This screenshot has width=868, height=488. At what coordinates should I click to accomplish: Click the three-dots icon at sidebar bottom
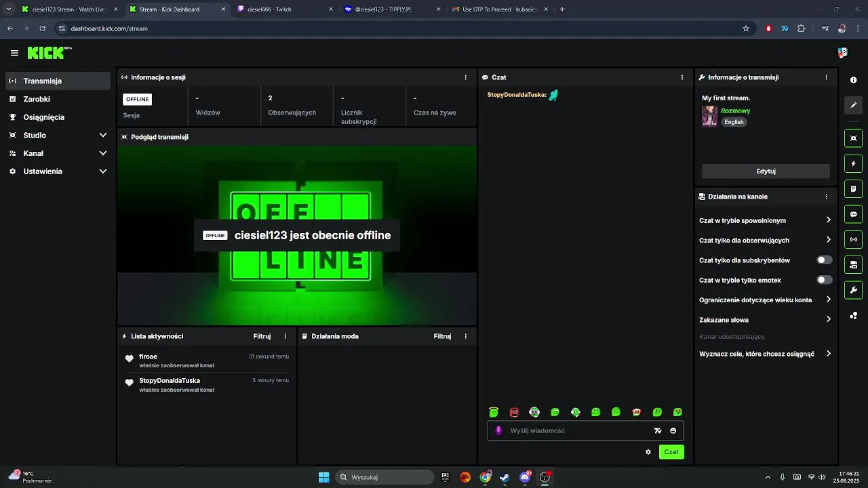pos(853,316)
